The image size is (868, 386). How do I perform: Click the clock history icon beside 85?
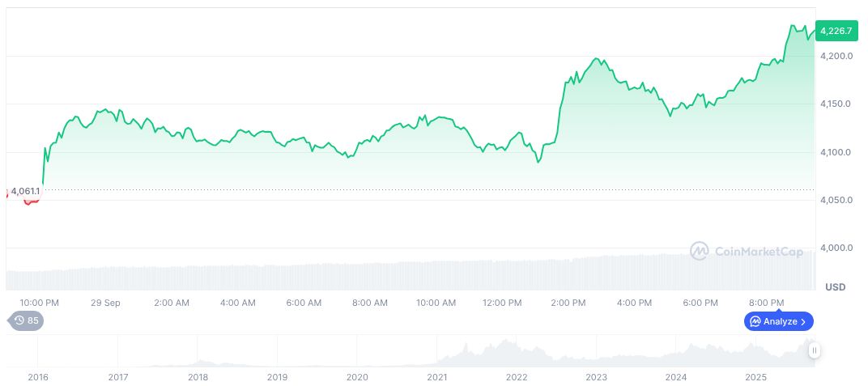tap(19, 320)
